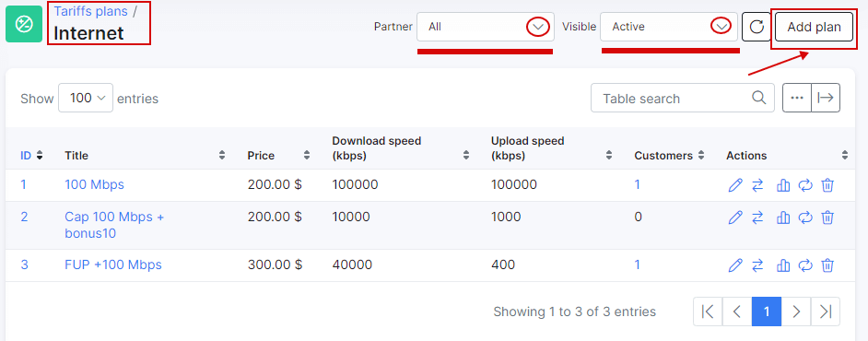Click ID link 3
Screen dimensions: 868x341
24,265
